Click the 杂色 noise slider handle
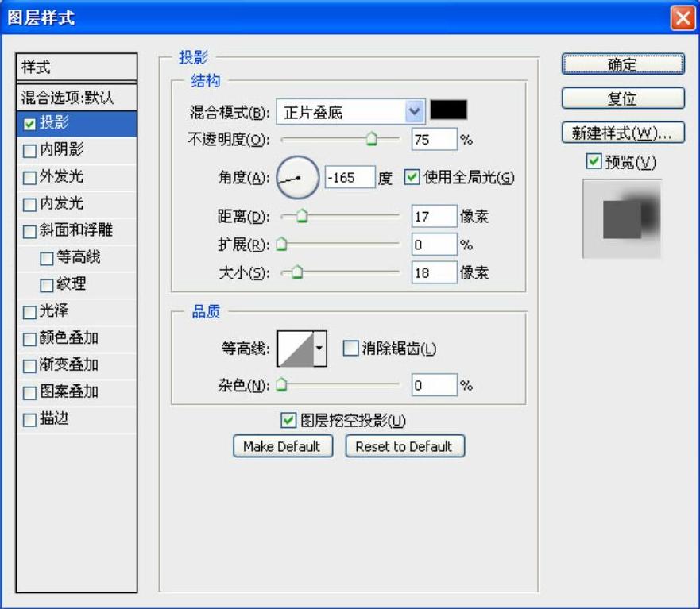Image resolution: width=700 pixels, height=609 pixels. point(281,384)
